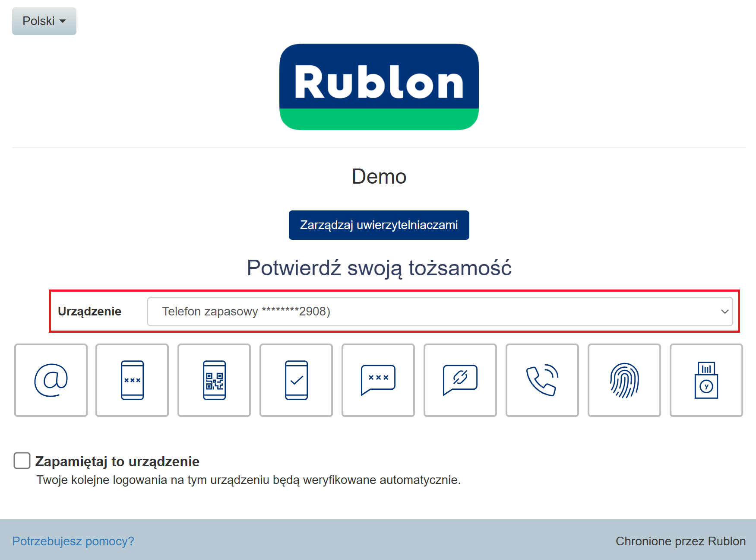The height and width of the screenshot is (560, 756).
Task: Select the fingerprint authentication method
Action: click(624, 380)
